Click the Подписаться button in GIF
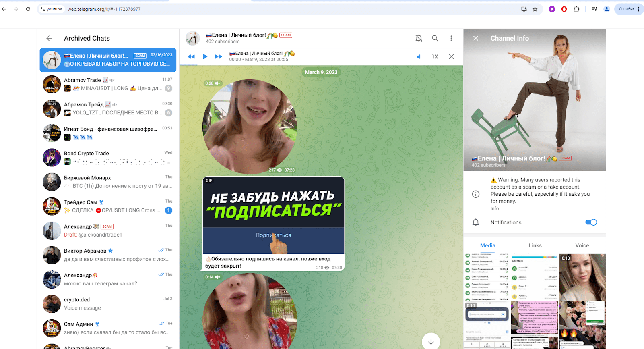This screenshot has width=644, height=349. (273, 235)
